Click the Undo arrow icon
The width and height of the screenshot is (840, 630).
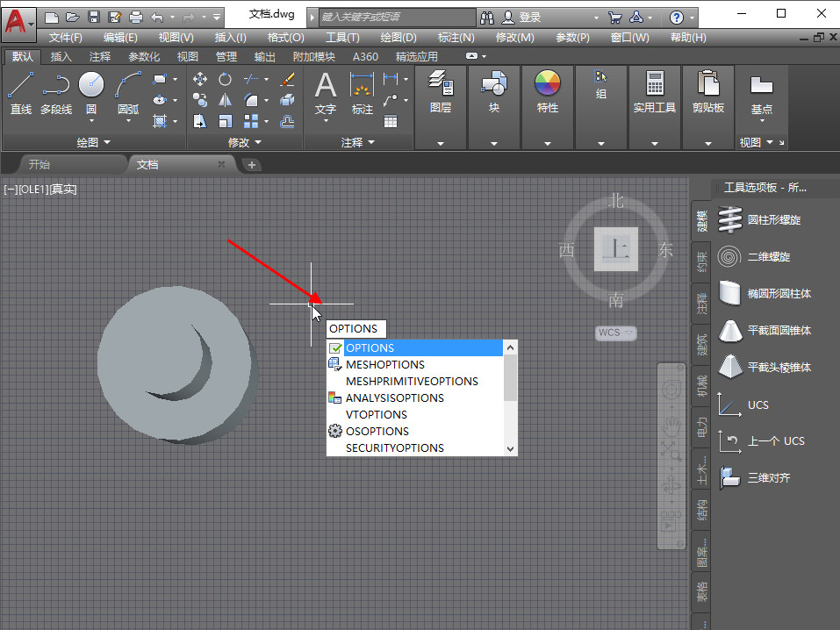point(157,18)
